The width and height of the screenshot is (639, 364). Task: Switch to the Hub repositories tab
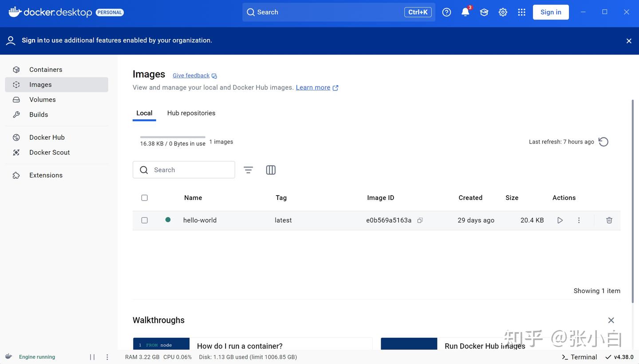coord(191,113)
